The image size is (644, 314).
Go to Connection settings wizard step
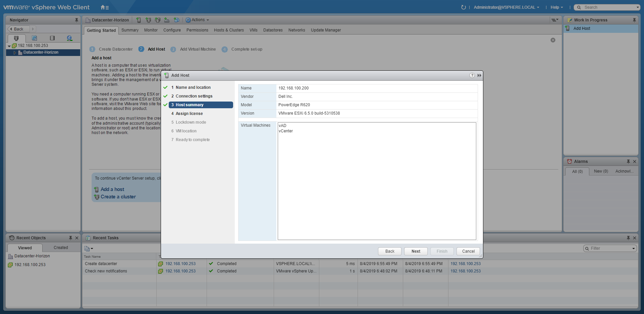coord(194,96)
